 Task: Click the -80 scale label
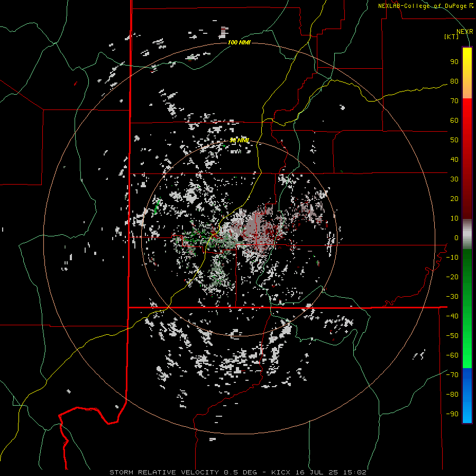pos(452,395)
